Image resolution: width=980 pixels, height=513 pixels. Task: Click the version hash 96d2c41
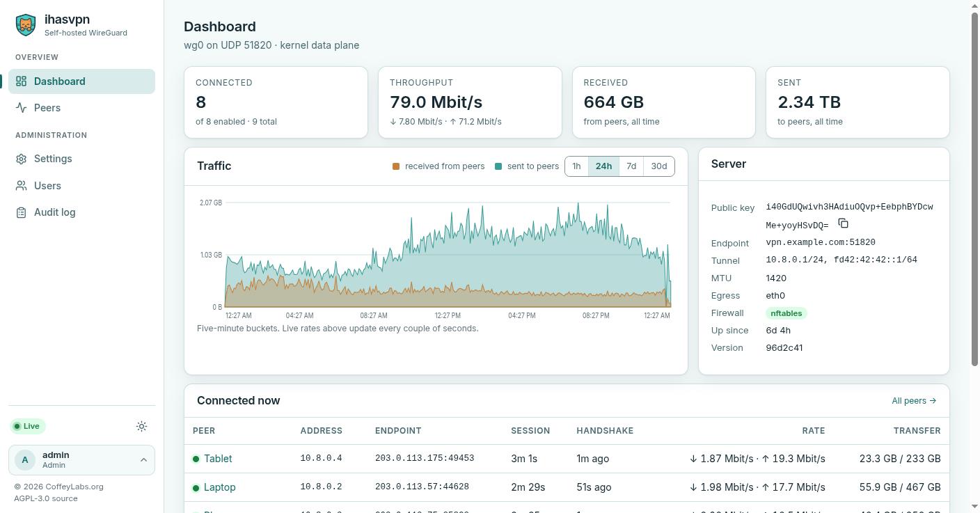pos(784,347)
